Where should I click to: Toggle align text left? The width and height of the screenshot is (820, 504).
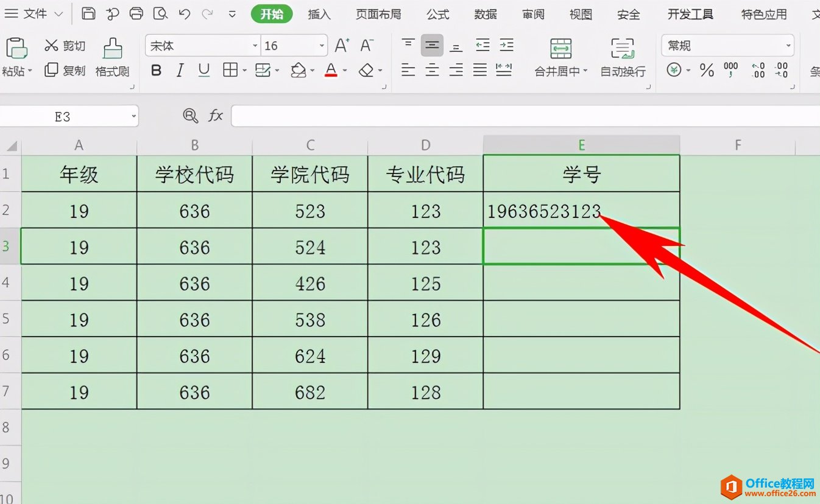[x=408, y=71]
